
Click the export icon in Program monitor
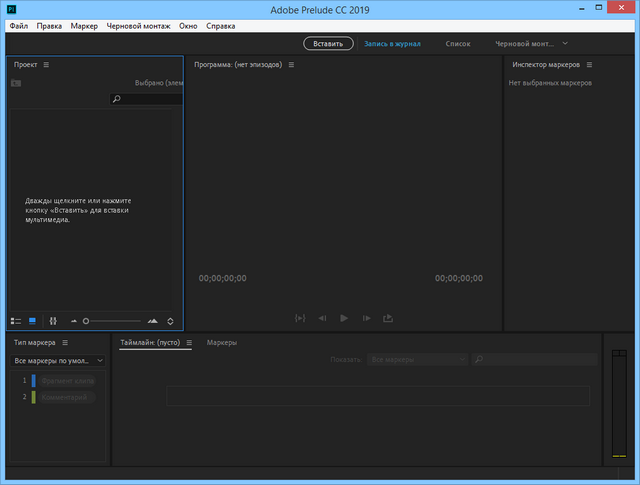pyautogui.click(x=388, y=318)
